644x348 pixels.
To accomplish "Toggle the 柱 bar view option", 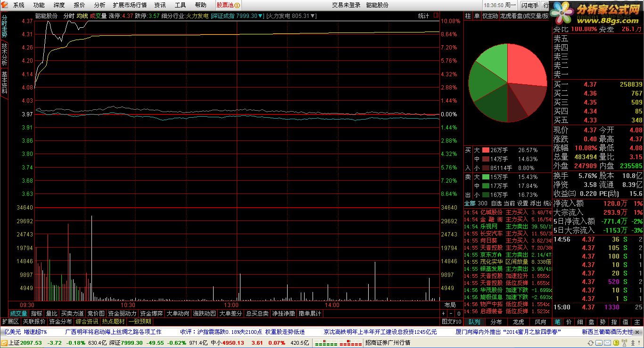I will click(x=468, y=16).
